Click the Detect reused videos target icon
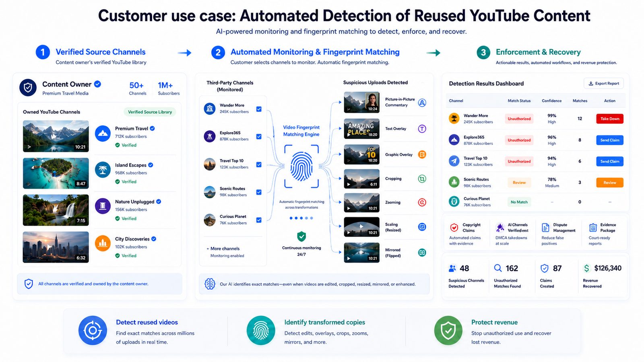 coord(93,331)
